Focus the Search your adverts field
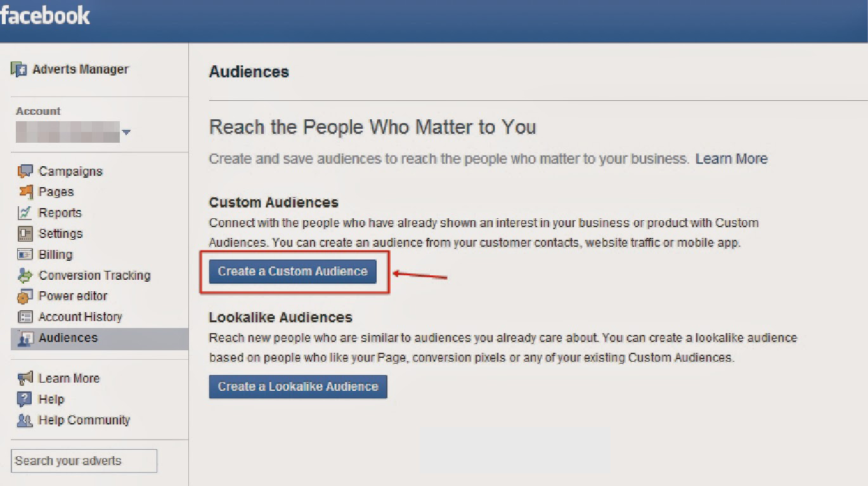The width and height of the screenshot is (868, 486). click(x=84, y=461)
